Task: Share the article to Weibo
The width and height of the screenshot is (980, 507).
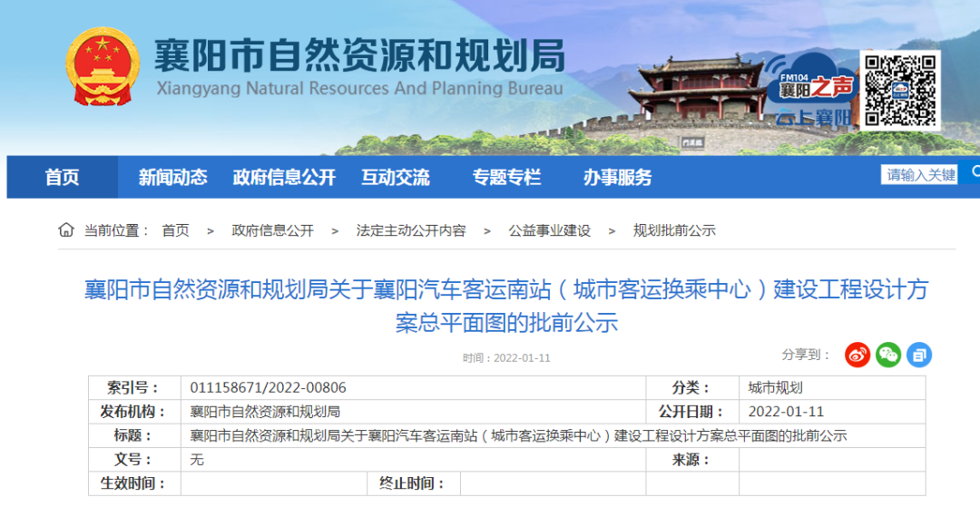Action: click(x=857, y=355)
